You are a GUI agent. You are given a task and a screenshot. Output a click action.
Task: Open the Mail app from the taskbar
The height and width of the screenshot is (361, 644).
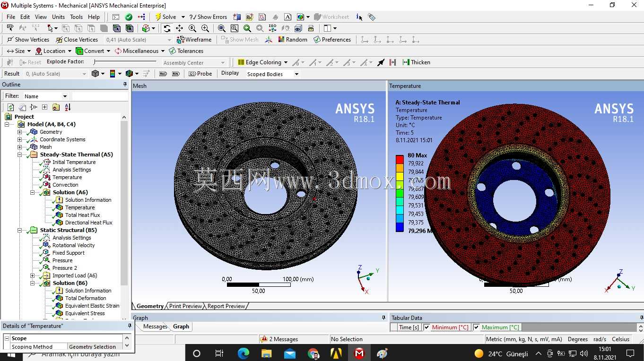(290, 353)
